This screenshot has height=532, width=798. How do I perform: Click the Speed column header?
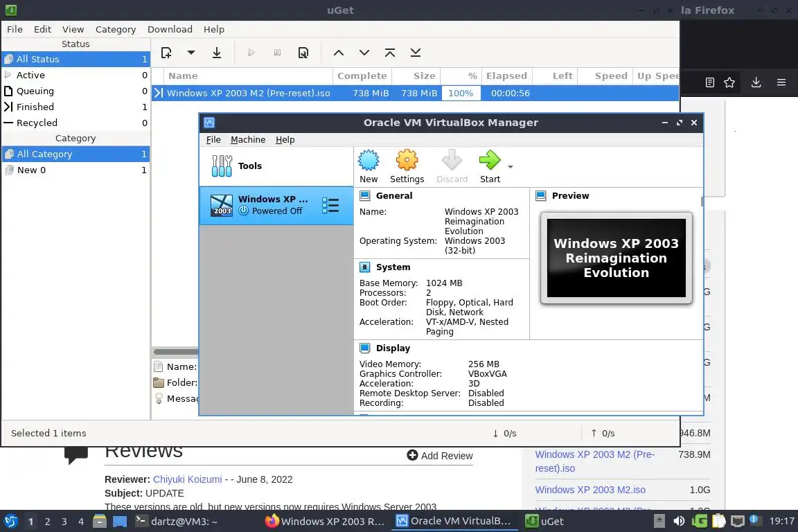coord(605,76)
